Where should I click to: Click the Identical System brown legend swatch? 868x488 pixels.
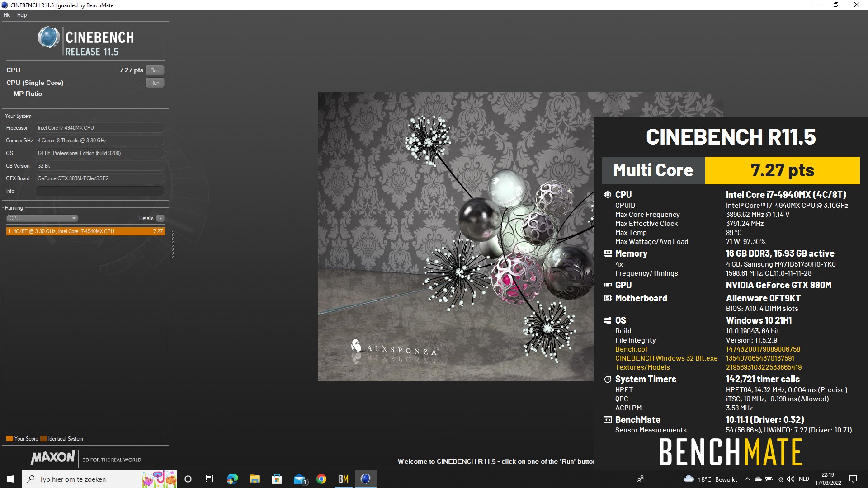tap(43, 439)
